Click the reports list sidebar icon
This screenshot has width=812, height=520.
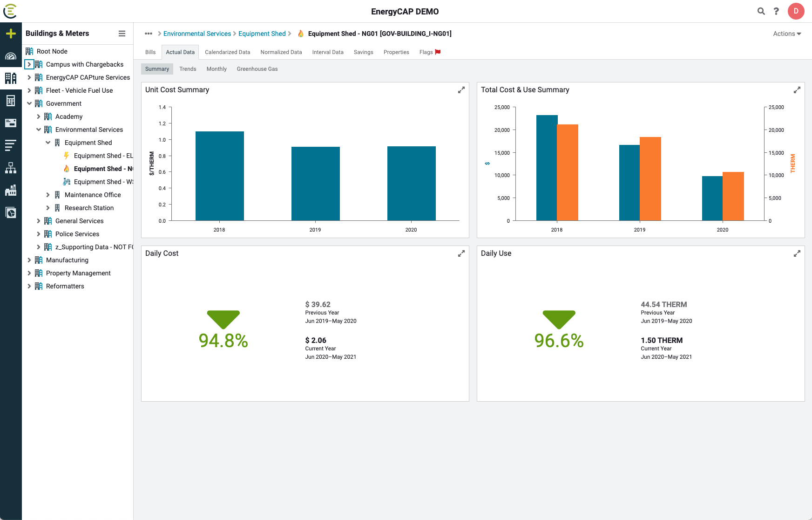(x=11, y=145)
